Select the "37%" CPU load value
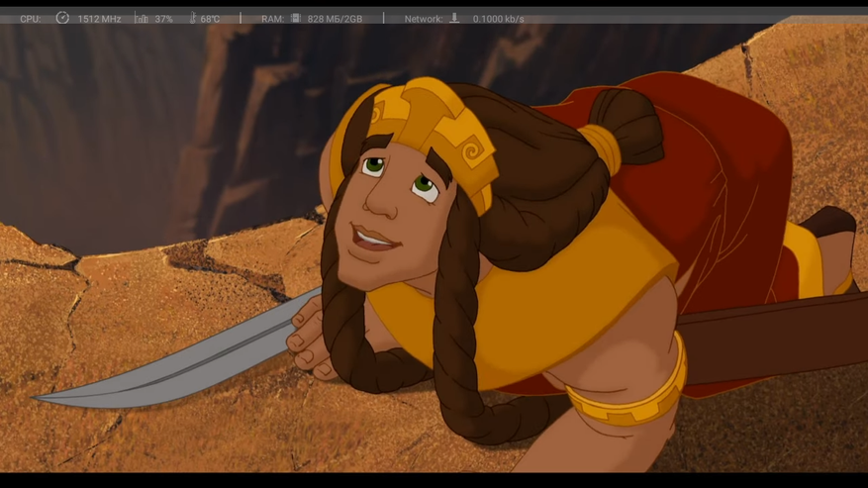The width and height of the screenshot is (868, 488). [x=164, y=19]
